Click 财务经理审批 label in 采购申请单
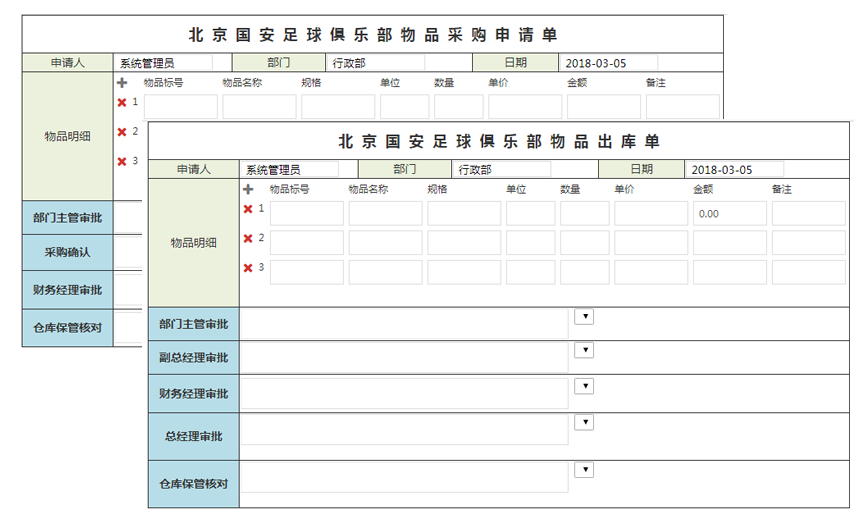Screen dimensions: 863x524 67,290
